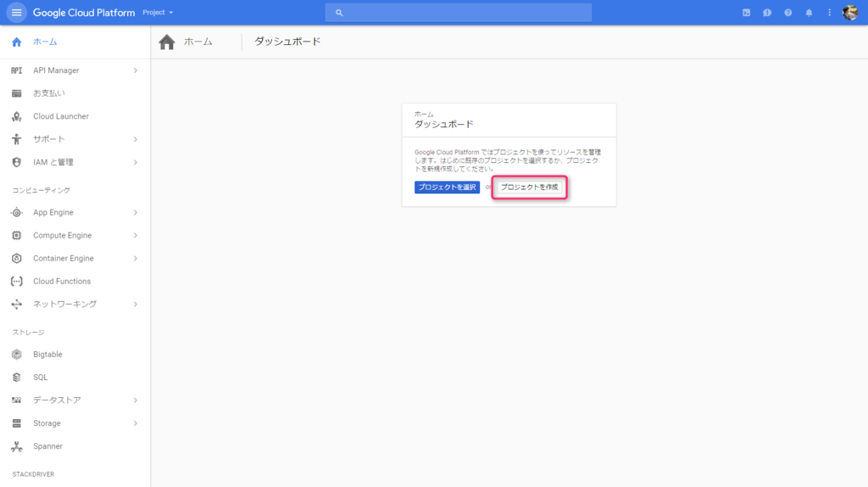
Task: Click the magnifier search icon
Action: [339, 13]
